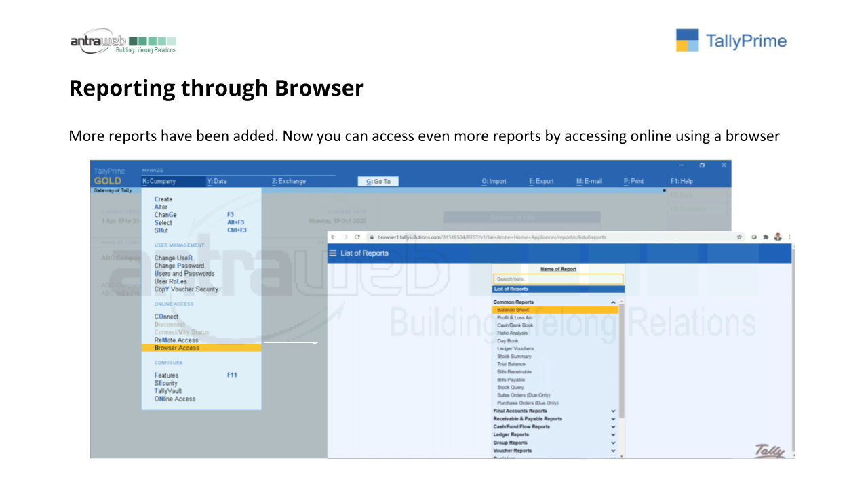Open the Bills Receivable report
868x488 pixels.
[514, 372]
